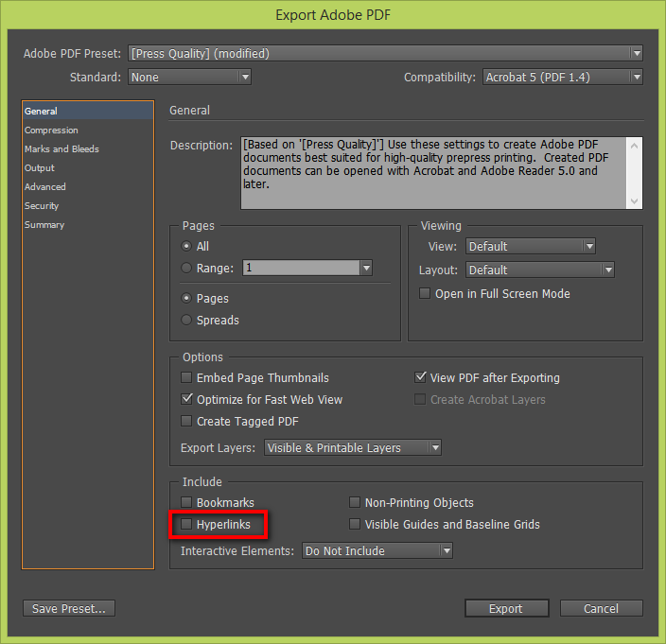Open Interactive Elements dropdown
The height and width of the screenshot is (644, 666).
click(377, 550)
